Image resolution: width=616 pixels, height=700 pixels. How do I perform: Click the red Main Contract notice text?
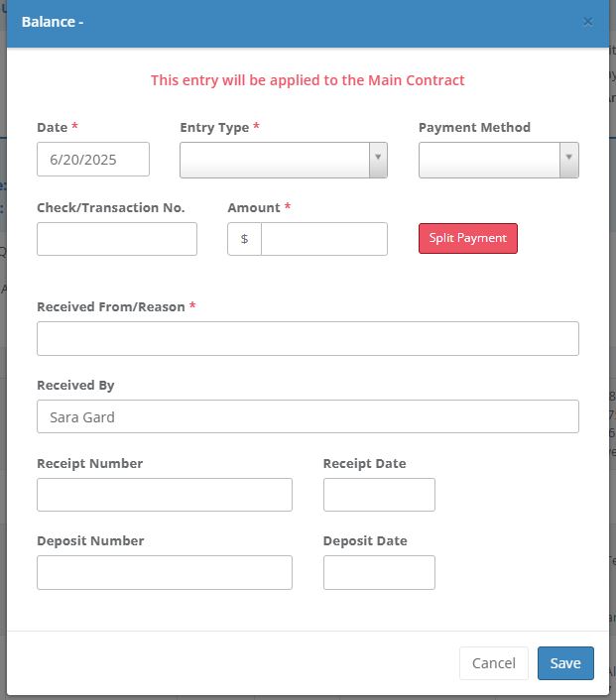click(308, 80)
